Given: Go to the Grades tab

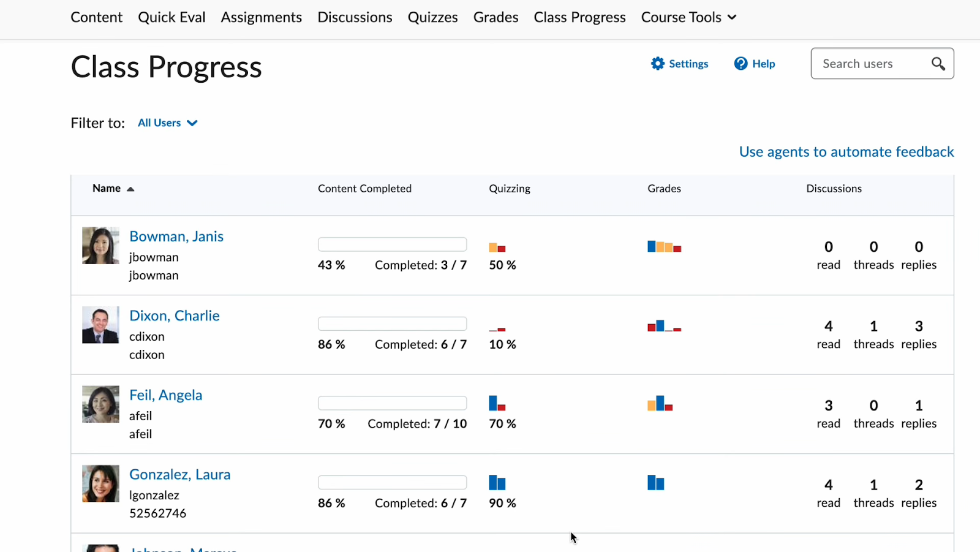Looking at the screenshot, I should pos(496,17).
